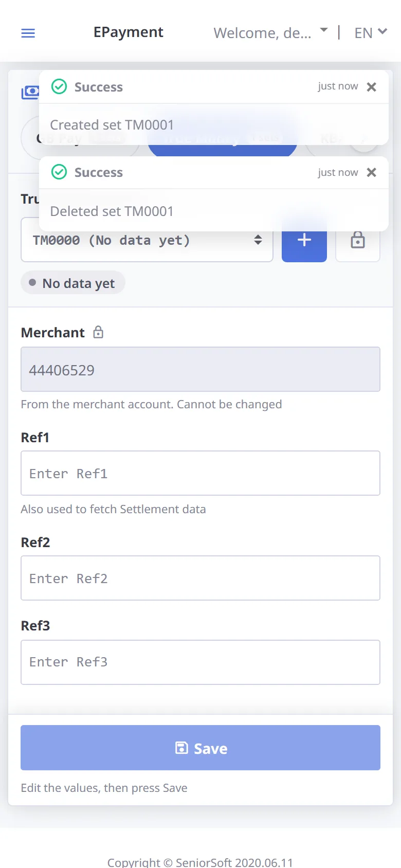Image resolution: width=401 pixels, height=868 pixels.
Task: Click the lock icon next to Merchant
Action: tap(98, 332)
